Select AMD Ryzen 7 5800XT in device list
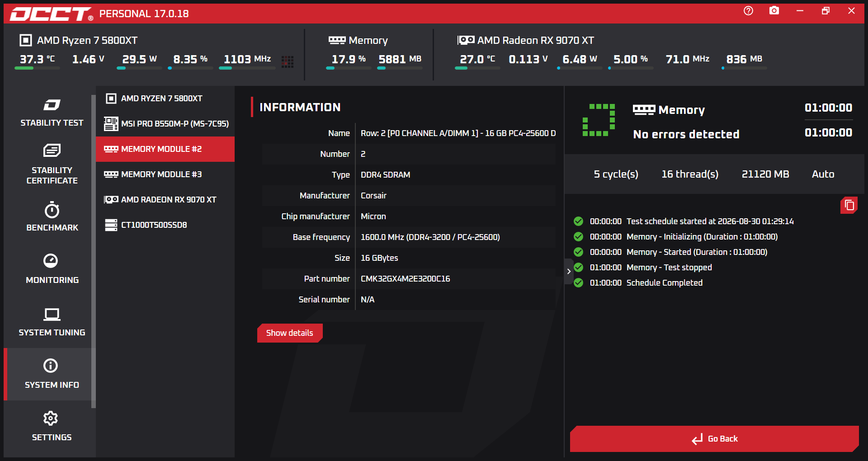 165,99
